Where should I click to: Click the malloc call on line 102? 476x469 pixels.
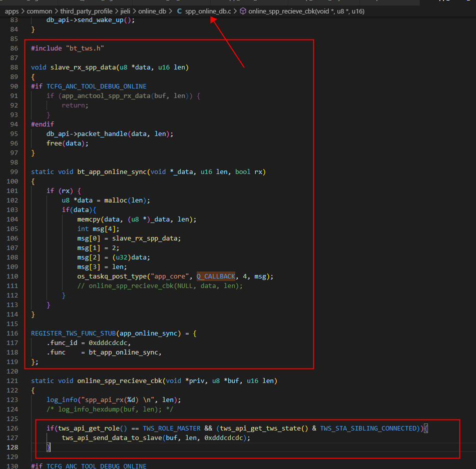click(116, 200)
